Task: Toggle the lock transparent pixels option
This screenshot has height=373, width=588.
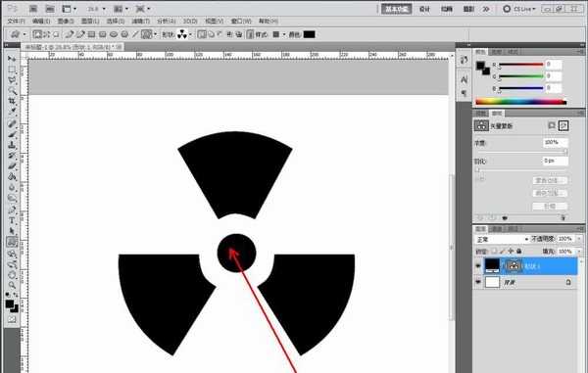Action: [494, 251]
